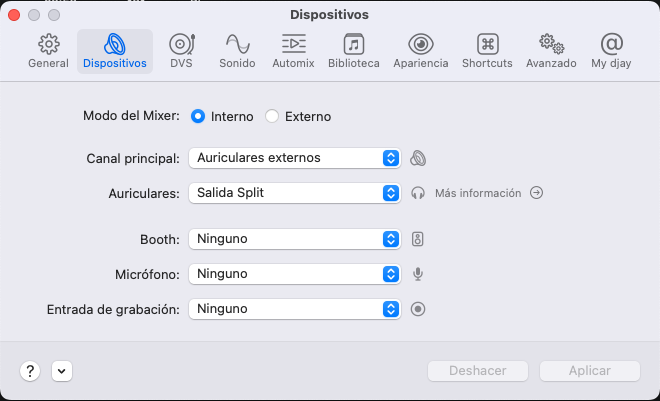The height and width of the screenshot is (401, 660).
Task: Select the Externo mixer mode
Action: [272, 116]
